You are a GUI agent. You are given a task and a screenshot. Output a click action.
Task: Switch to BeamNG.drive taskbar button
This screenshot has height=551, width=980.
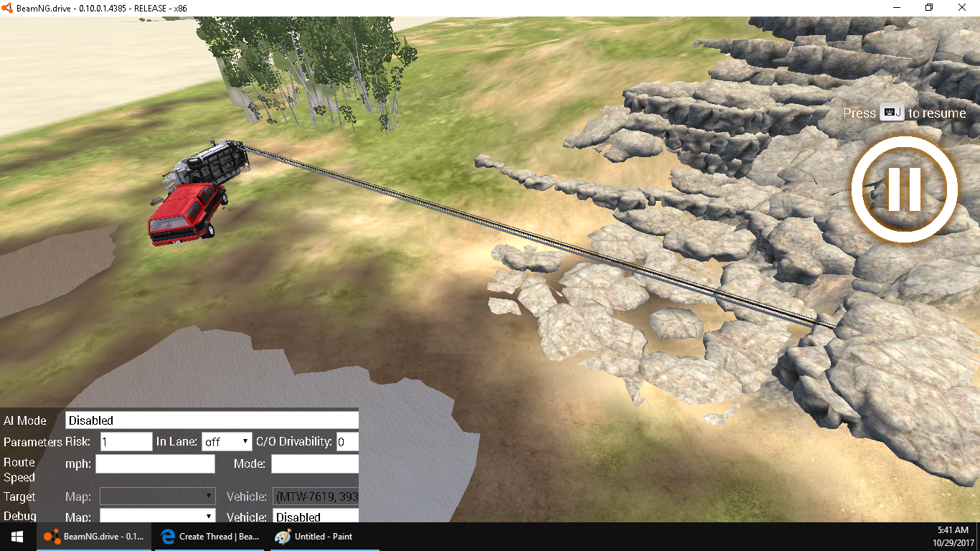pyautogui.click(x=94, y=537)
